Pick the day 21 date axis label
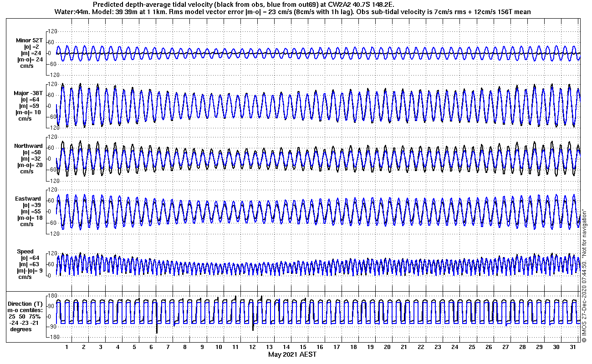The image size is (592, 364). 404,347
